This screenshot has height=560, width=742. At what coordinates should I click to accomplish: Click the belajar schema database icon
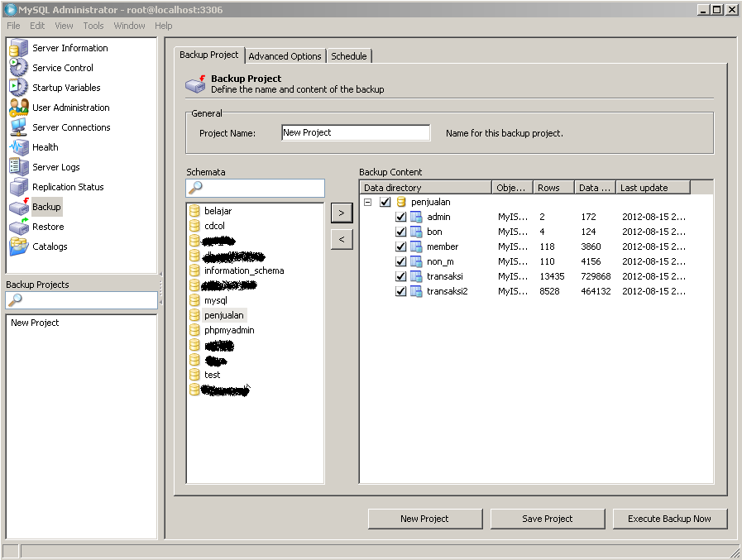194,211
